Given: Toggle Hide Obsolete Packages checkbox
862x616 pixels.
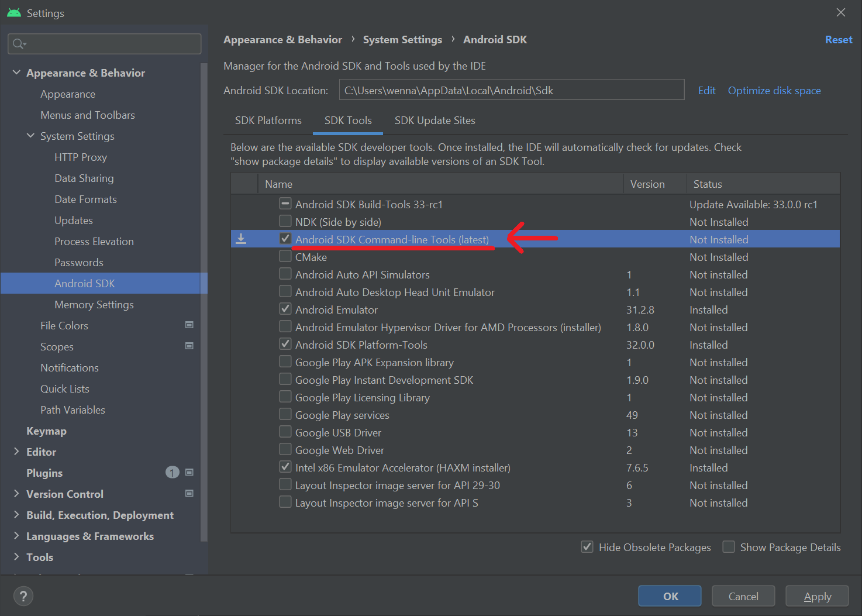Looking at the screenshot, I should 587,546.
